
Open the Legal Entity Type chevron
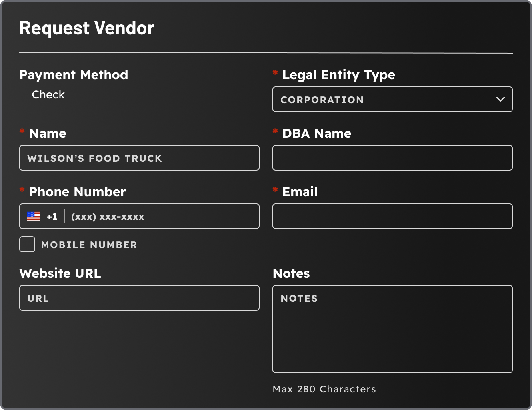(500, 99)
